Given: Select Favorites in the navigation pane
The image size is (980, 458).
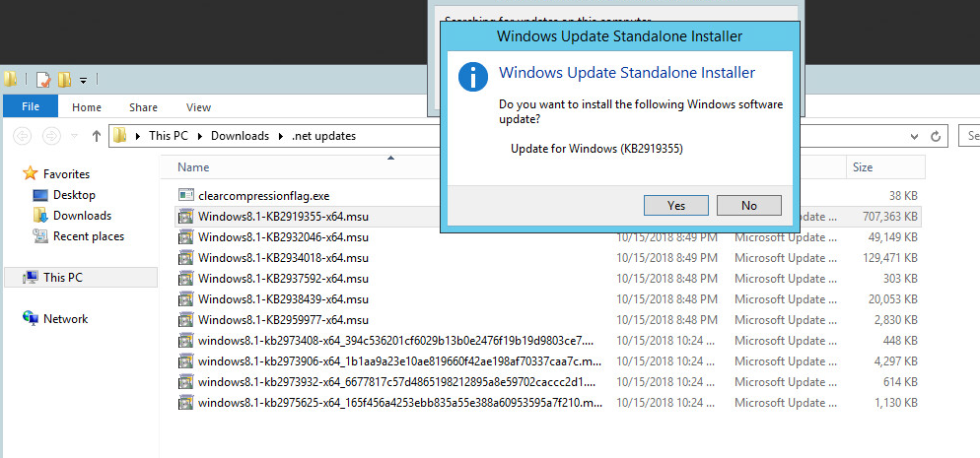Looking at the screenshot, I should [x=66, y=174].
